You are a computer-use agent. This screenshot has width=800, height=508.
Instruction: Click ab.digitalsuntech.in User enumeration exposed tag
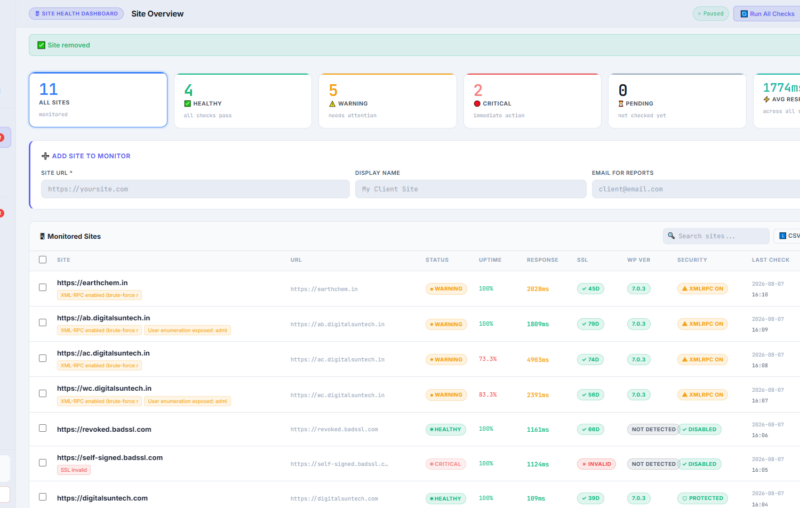pyautogui.click(x=187, y=331)
